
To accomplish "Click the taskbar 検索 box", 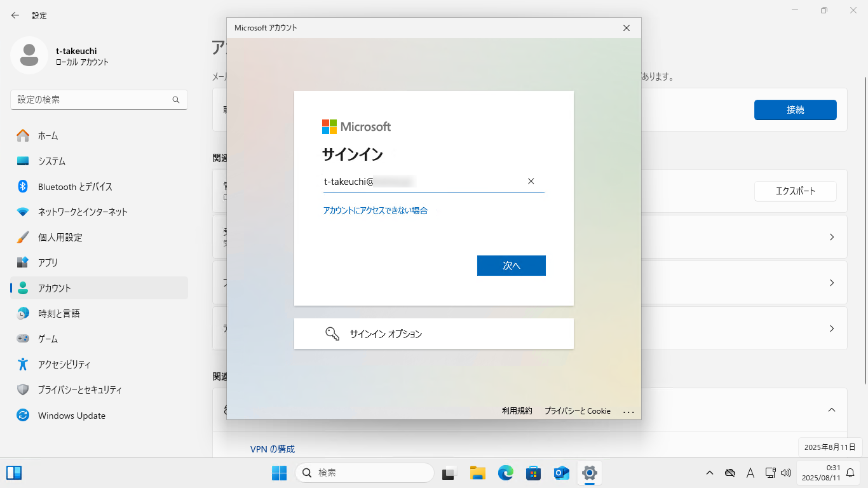I will point(365,473).
